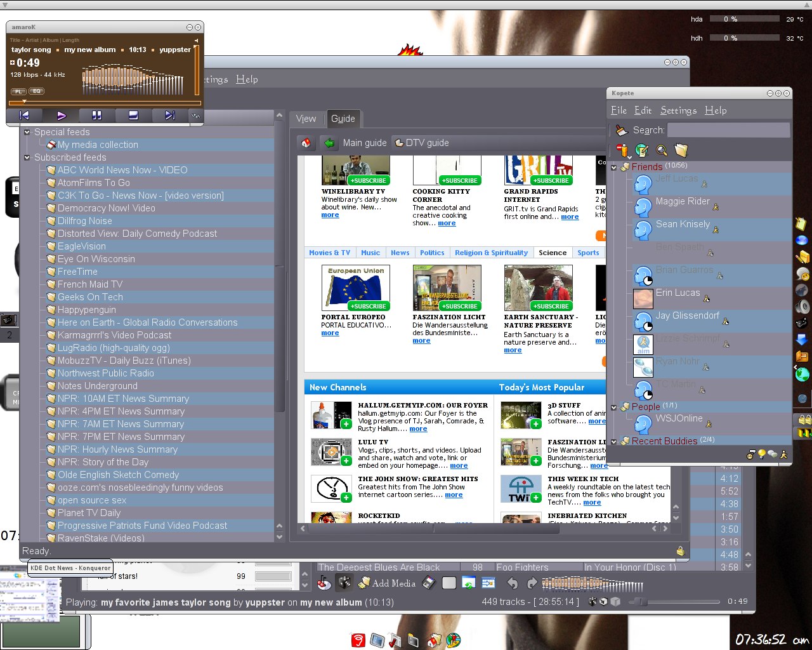The height and width of the screenshot is (650, 812).
Task: Collapse the People group in Kopete
Action: coord(614,408)
